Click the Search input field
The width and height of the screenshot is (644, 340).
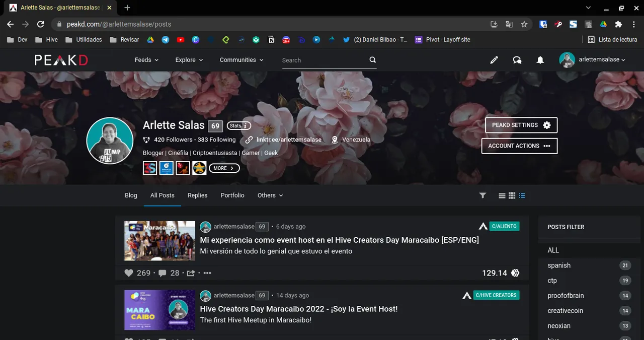coord(325,60)
